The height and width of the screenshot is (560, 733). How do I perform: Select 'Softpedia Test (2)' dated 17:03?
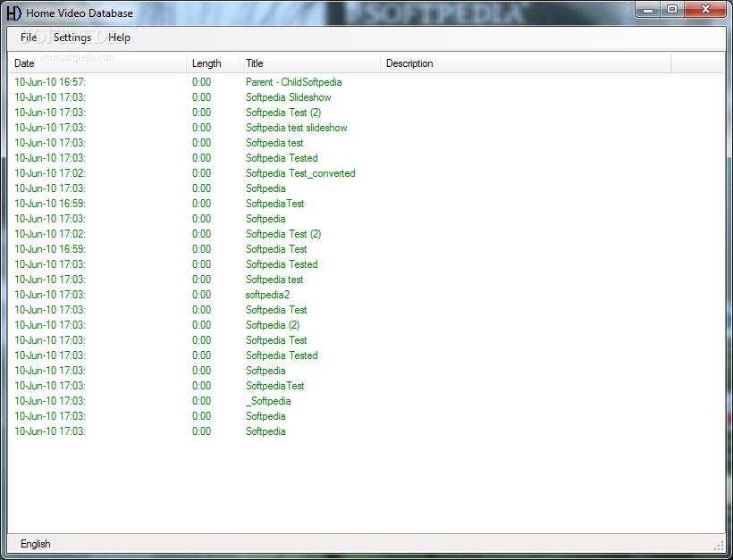(283, 113)
